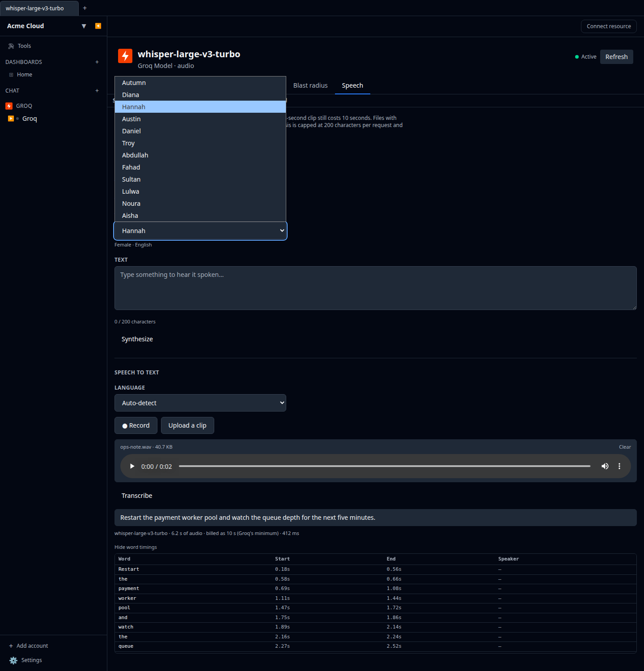
Task: Close the Hannah voice dropdown
Action: click(x=200, y=231)
